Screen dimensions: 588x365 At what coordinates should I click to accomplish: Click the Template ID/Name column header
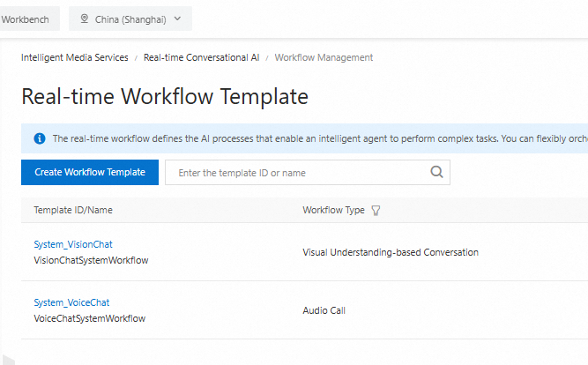click(73, 211)
